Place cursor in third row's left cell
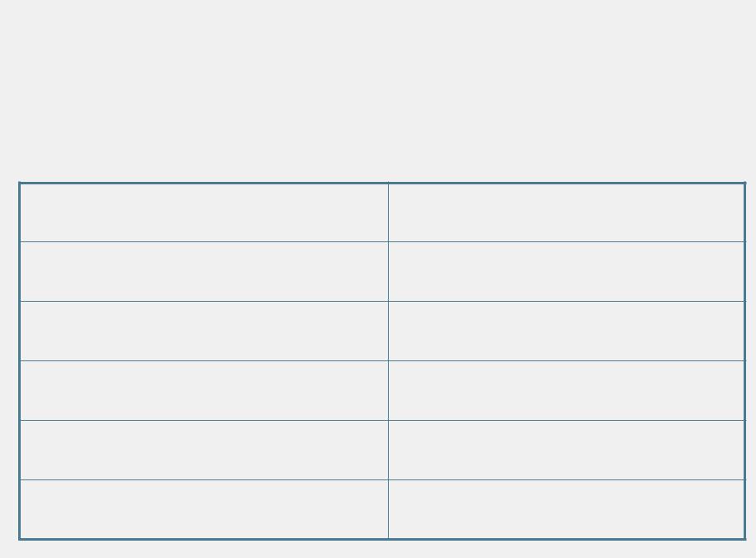This screenshot has height=558, width=756. [204, 331]
